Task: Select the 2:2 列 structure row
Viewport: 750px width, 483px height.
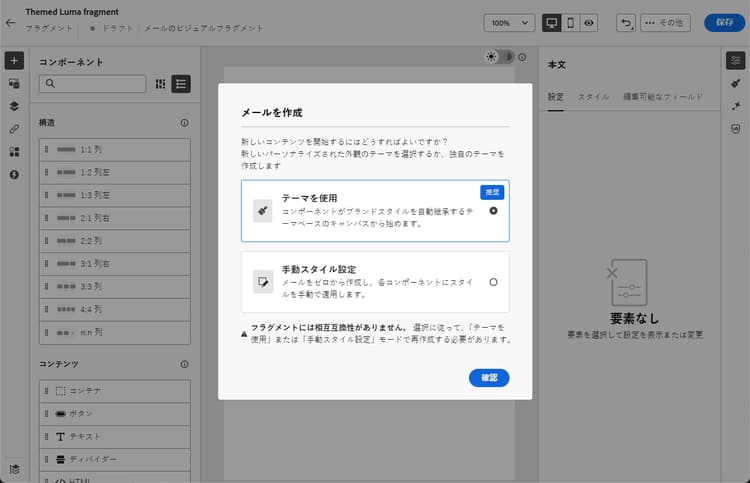Action: click(115, 241)
